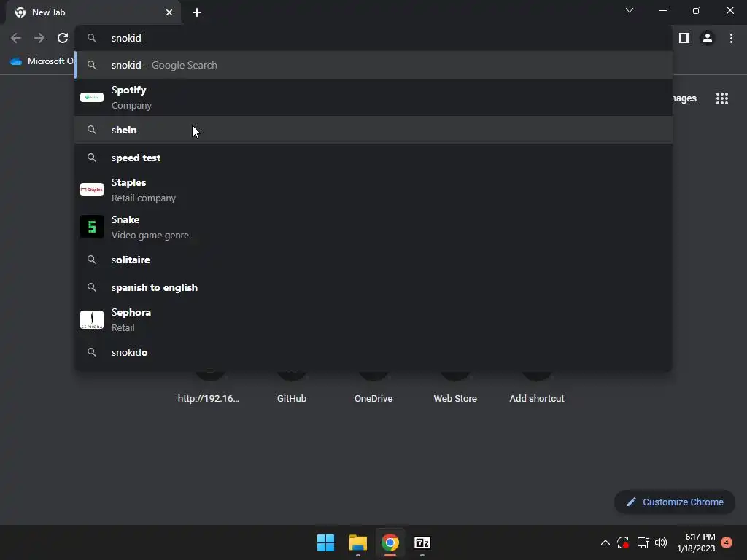Select the shein suggestion
Screen dimensions: 747x560
pos(374,130)
